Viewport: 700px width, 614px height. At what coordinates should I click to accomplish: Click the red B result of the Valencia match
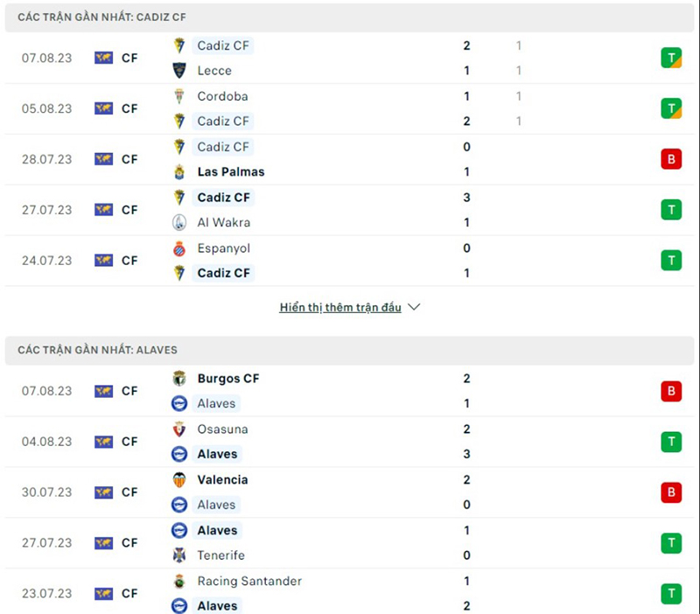(671, 492)
